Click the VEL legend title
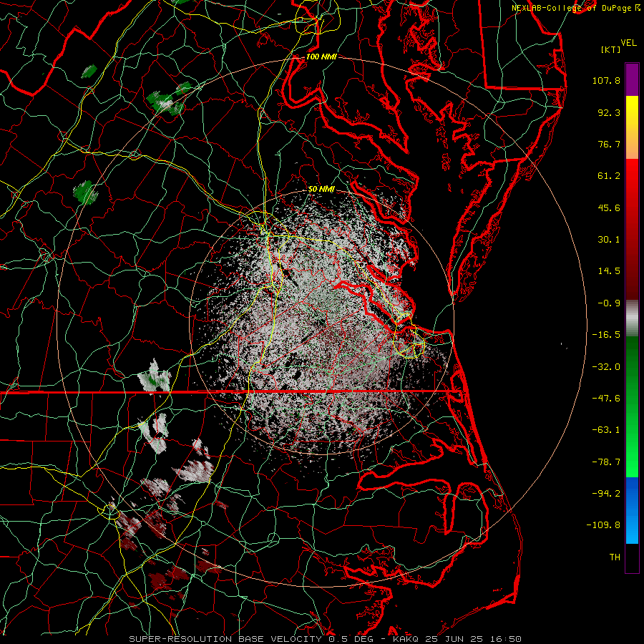 coord(628,43)
